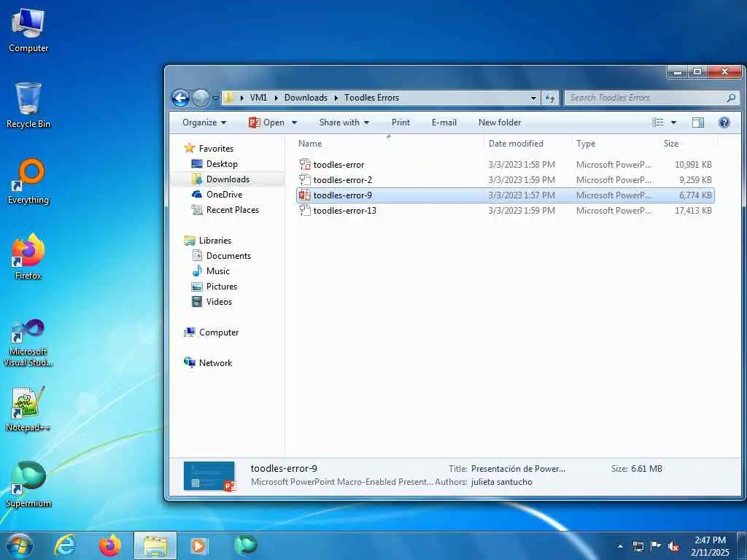Launch Internet Explorer from the taskbar
This screenshot has width=747, height=560.
click(x=64, y=545)
